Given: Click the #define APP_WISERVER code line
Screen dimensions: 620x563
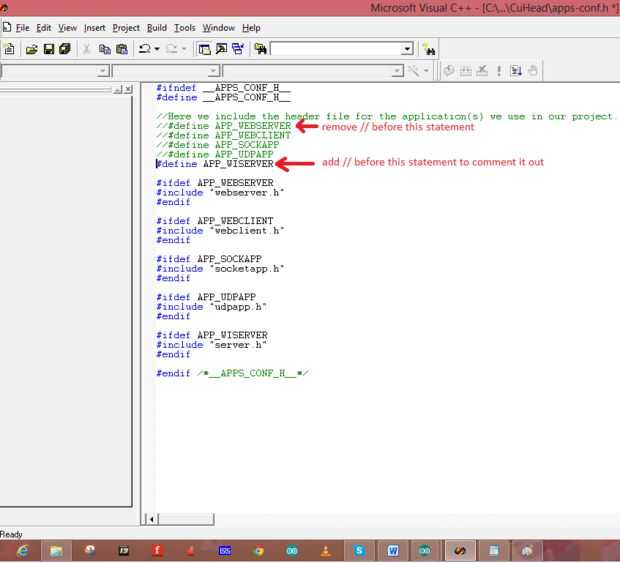Looking at the screenshot, I should 215,164.
